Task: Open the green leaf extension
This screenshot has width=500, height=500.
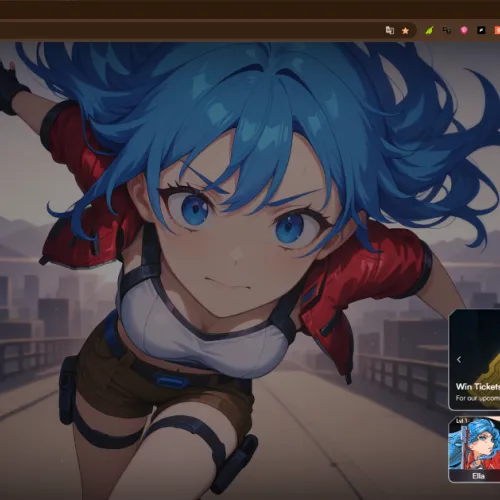Action: click(x=429, y=31)
